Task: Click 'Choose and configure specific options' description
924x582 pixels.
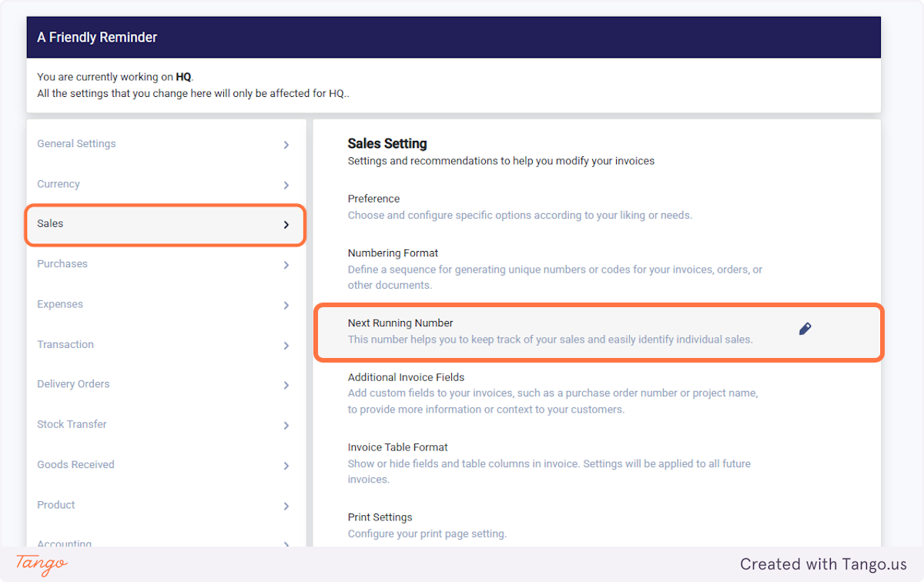Action: [520, 215]
